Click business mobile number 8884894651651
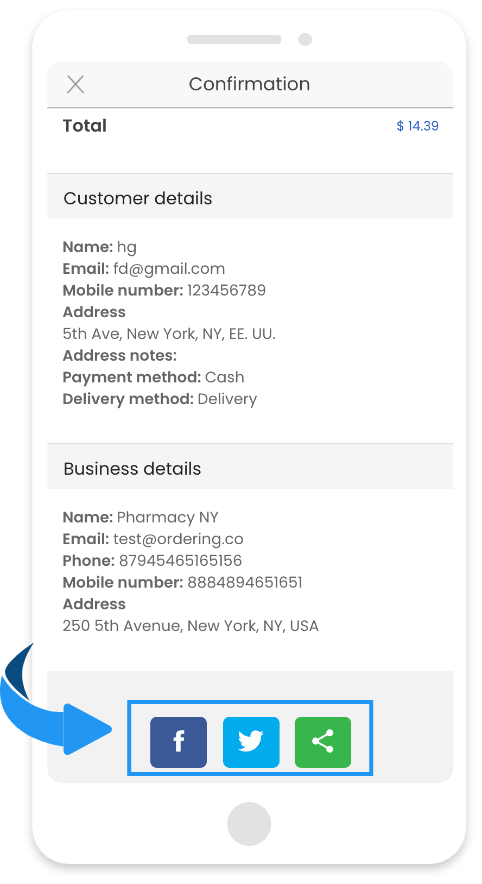This screenshot has width=482, height=884. (x=245, y=582)
